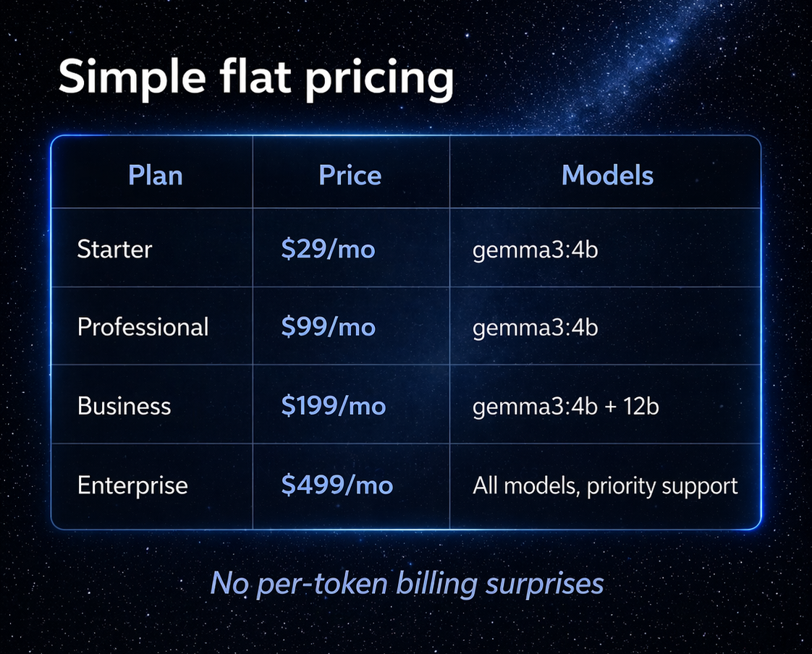Select the Business plan name
Viewport: 812px width, 654px height.
pos(124,405)
